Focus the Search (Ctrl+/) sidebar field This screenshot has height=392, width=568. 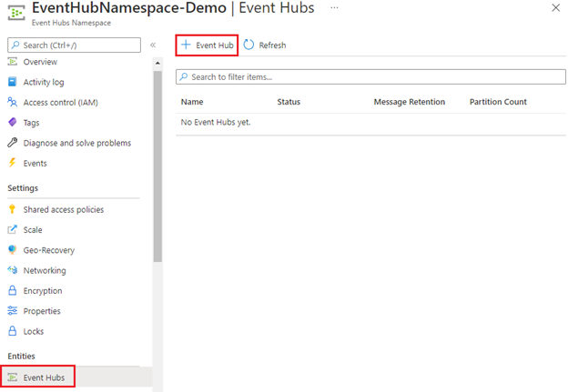pos(75,45)
